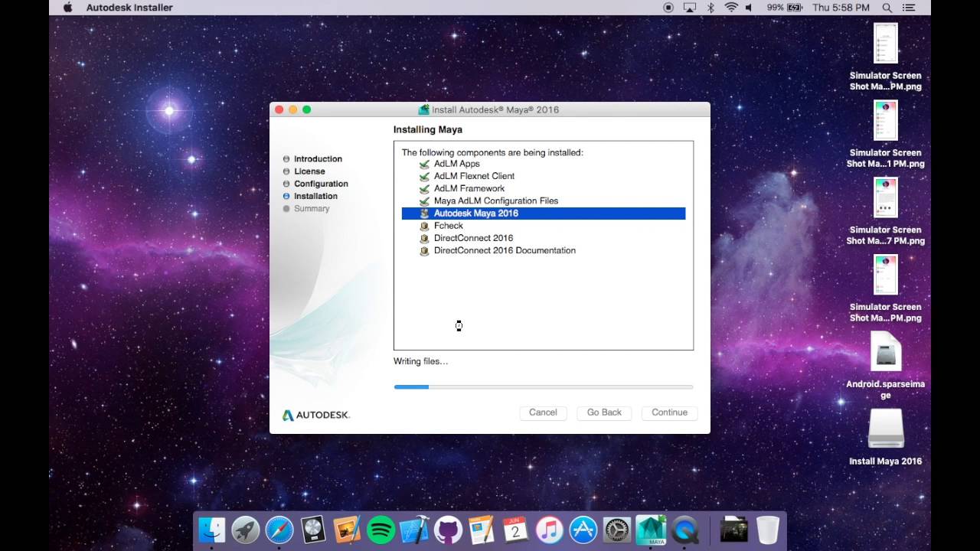The height and width of the screenshot is (551, 980).
Task: Open the Apple menu
Action: (67, 8)
